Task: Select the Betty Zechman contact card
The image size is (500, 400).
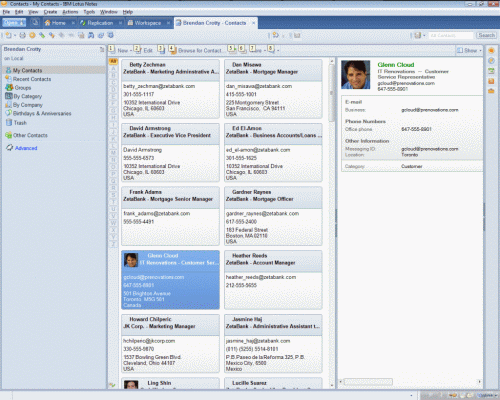Action: (170, 89)
